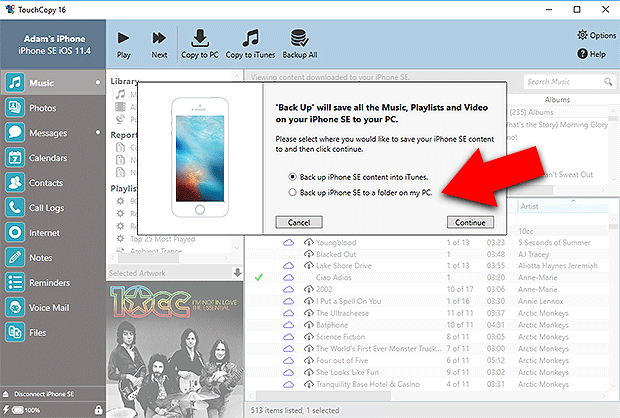620x418 pixels.
Task: Click the padlock icon in status bar
Action: pyautogui.click(x=98, y=410)
